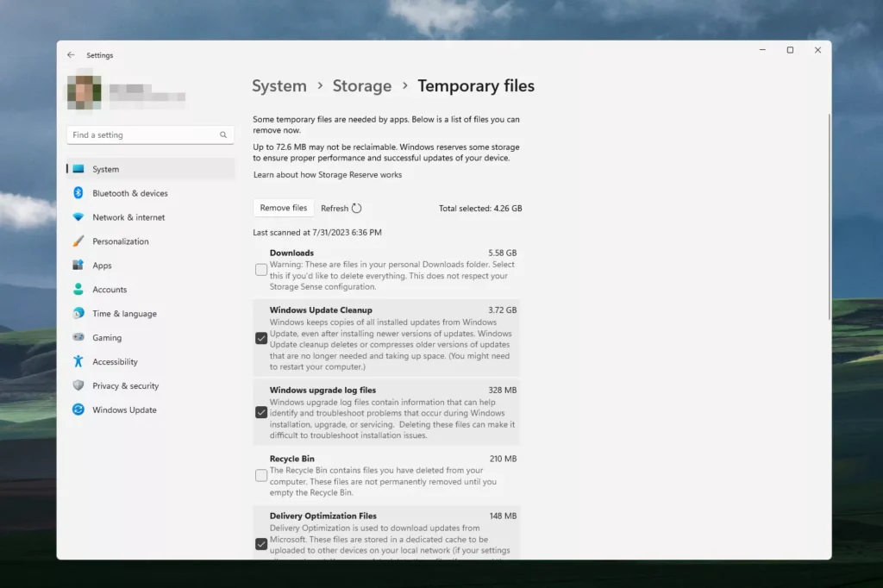Click the Windows Update sync icon
Image resolution: width=883 pixels, height=588 pixels.
pyautogui.click(x=78, y=410)
